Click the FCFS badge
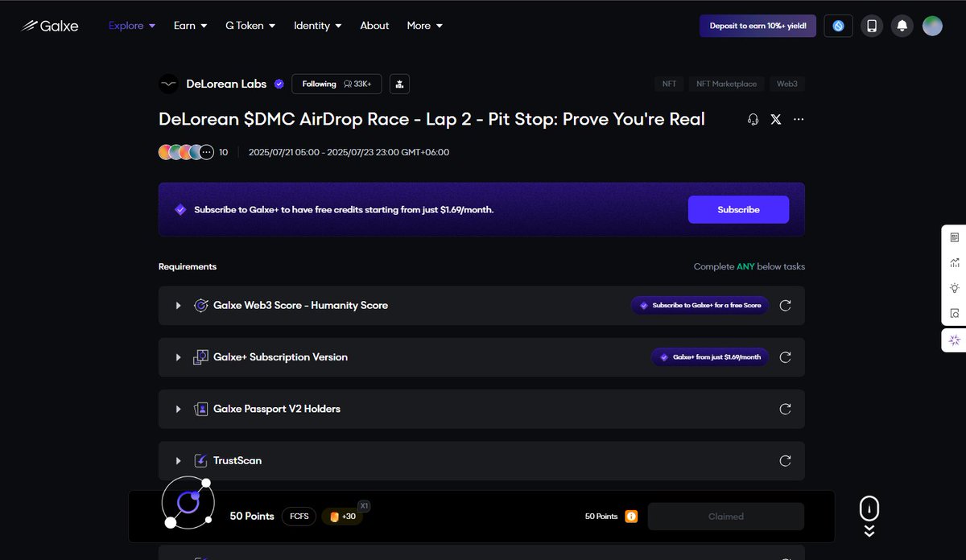 pyautogui.click(x=299, y=517)
